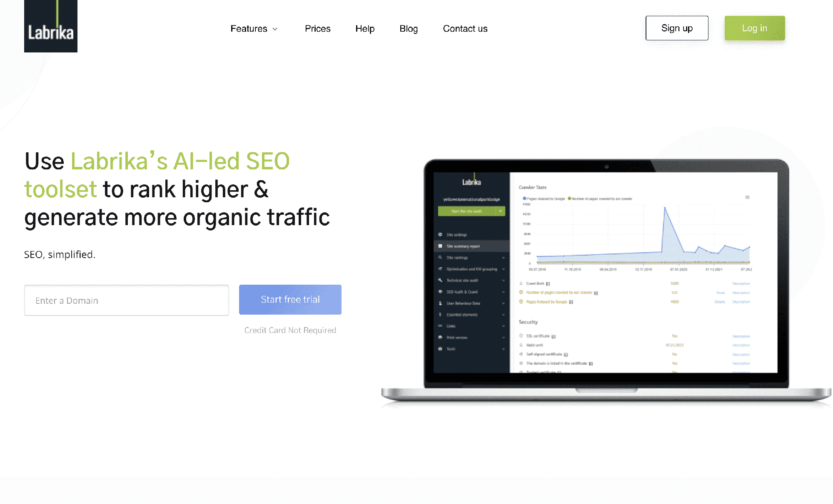This screenshot has height=504, width=833.
Task: Open the Prices menu item
Action: [x=318, y=29]
